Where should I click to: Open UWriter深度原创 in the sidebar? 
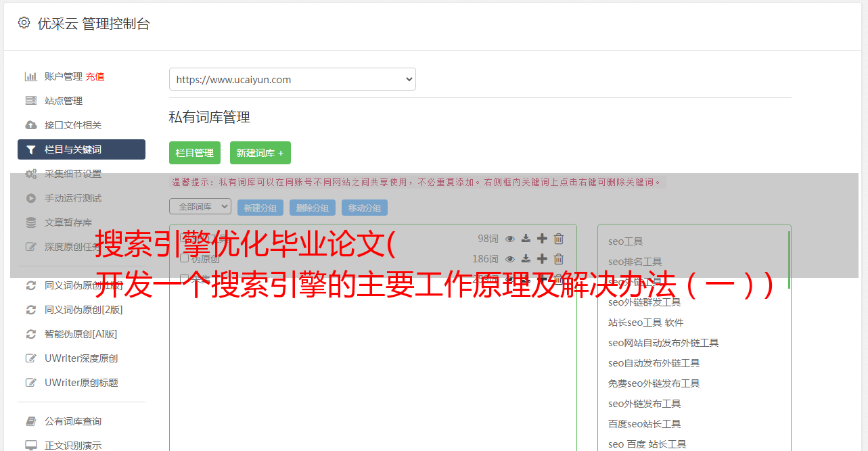tap(81, 358)
